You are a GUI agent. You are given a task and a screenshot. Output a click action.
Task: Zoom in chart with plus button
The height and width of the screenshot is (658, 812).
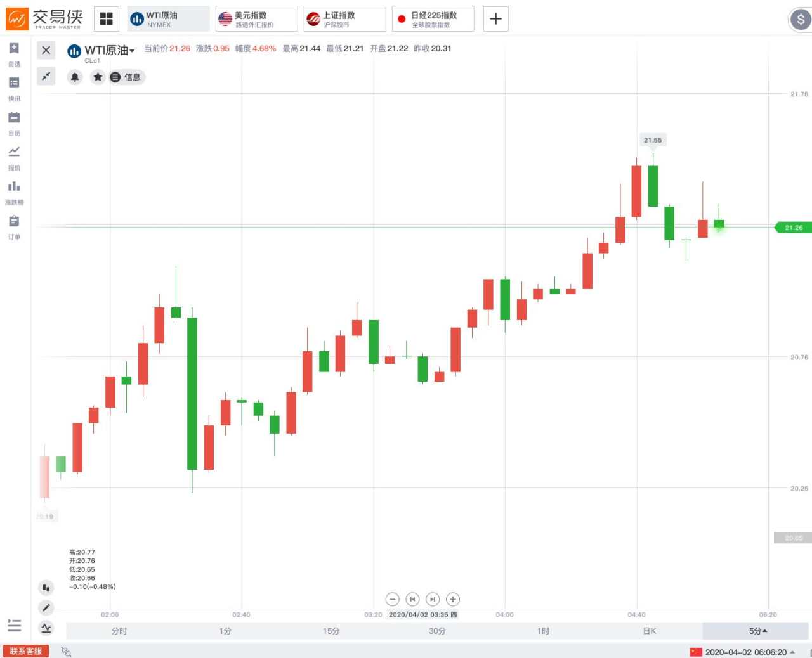453,599
